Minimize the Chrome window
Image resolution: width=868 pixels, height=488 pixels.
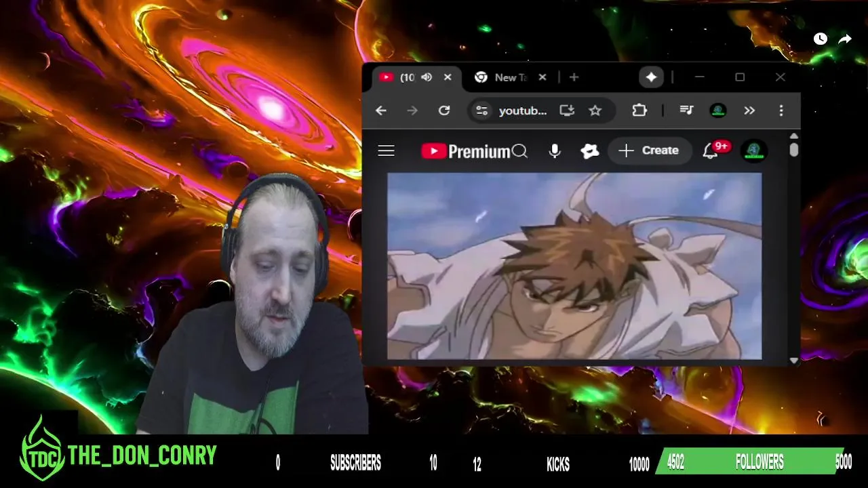coord(699,77)
